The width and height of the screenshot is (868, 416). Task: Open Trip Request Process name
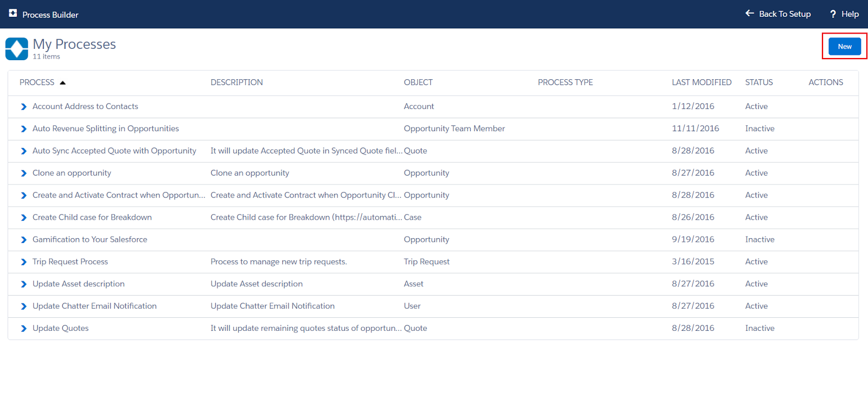[70, 262]
